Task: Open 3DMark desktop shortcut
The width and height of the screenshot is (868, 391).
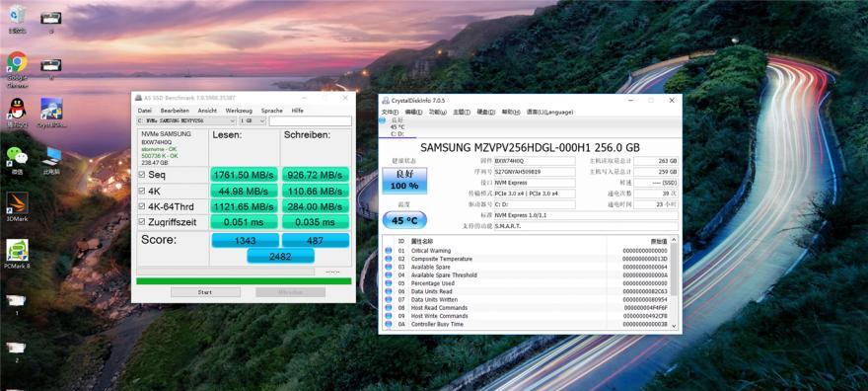Action: (x=17, y=206)
